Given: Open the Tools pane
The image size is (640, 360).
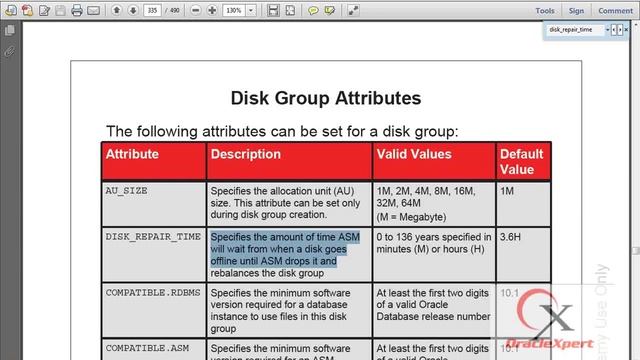Looking at the screenshot, I should pyautogui.click(x=545, y=11).
